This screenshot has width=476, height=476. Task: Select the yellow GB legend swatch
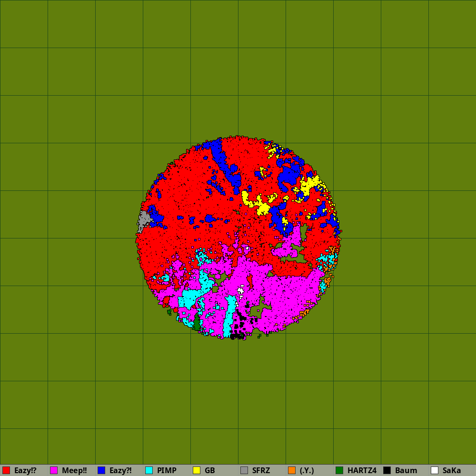197,470
